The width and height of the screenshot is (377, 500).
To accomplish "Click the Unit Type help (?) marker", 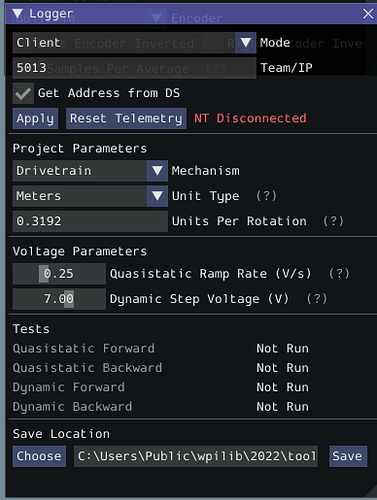I will click(x=266, y=196).
